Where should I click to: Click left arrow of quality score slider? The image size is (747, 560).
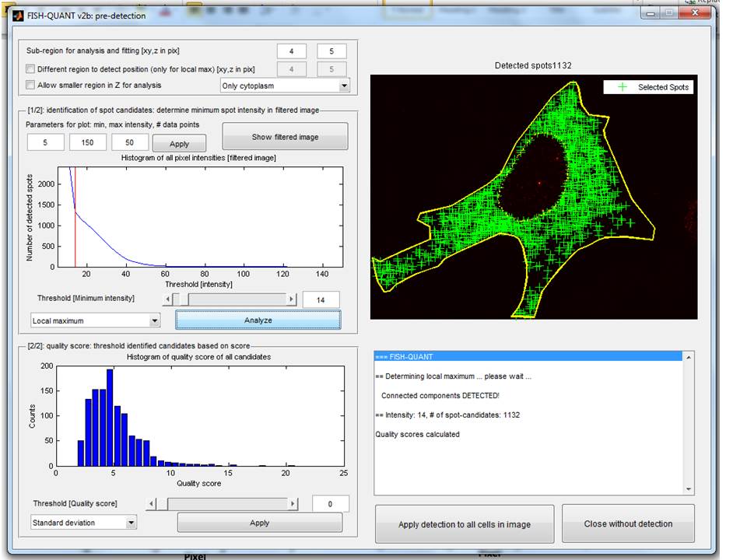[x=151, y=504]
